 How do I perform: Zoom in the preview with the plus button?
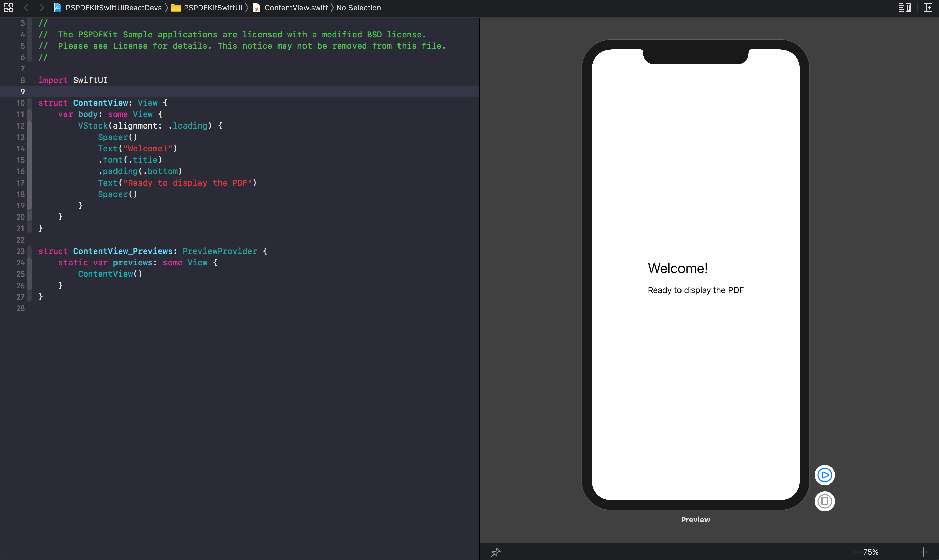923,552
